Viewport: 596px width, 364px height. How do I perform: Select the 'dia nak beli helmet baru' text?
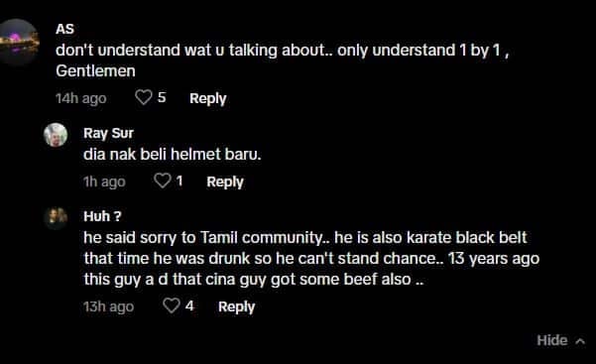point(173,155)
